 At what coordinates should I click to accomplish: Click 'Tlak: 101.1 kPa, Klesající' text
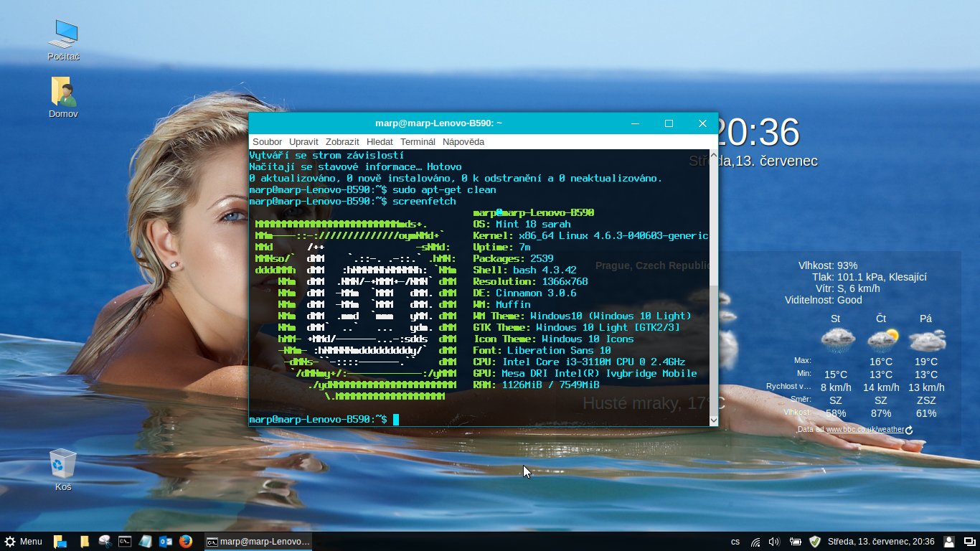[870, 277]
